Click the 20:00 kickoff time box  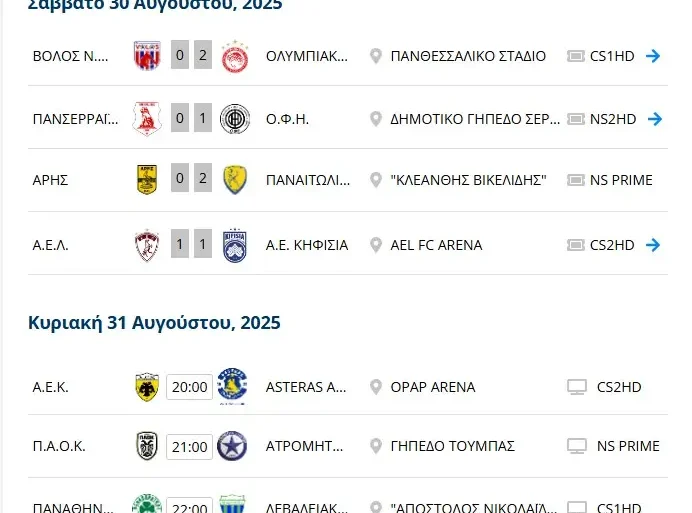(189, 387)
